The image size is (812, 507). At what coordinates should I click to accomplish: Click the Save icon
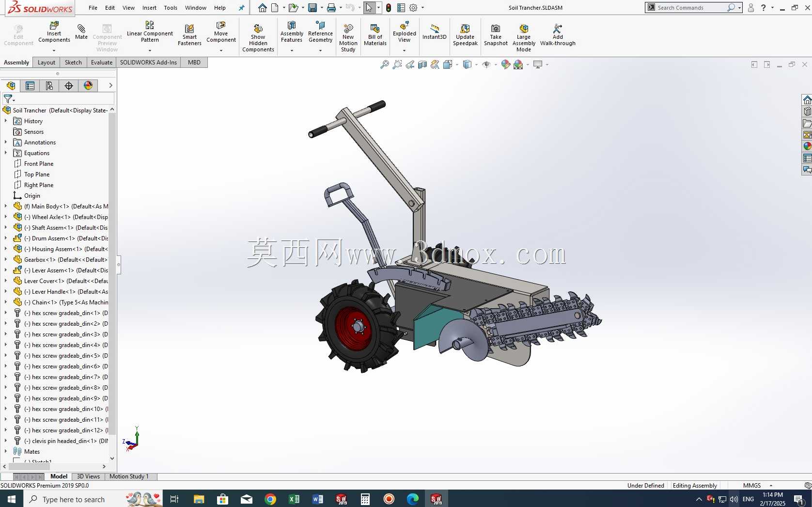[x=312, y=8]
